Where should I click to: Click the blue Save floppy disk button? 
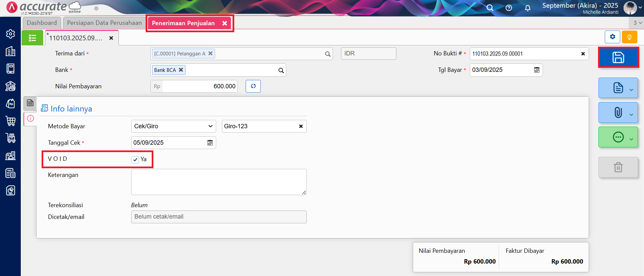click(x=618, y=57)
